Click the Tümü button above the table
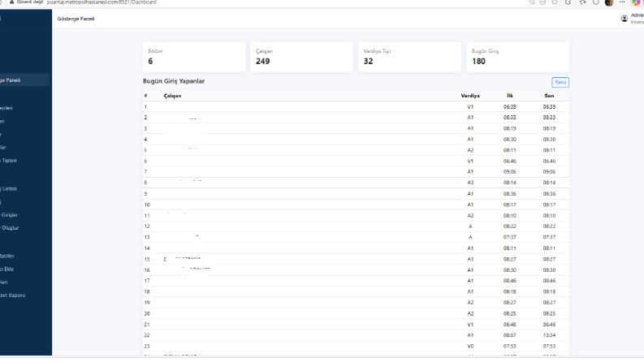 click(560, 83)
